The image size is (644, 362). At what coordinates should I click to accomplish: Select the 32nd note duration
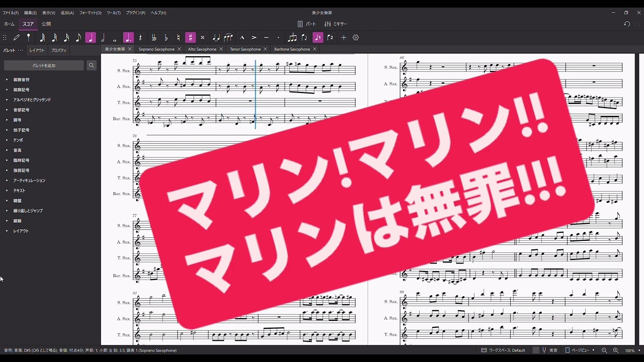click(x=54, y=38)
